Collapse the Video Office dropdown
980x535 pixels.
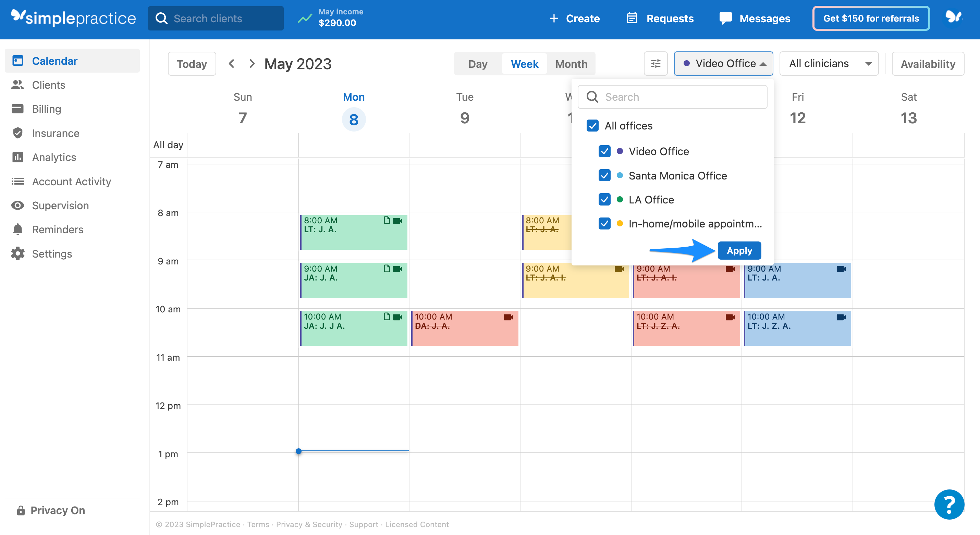[x=723, y=63]
